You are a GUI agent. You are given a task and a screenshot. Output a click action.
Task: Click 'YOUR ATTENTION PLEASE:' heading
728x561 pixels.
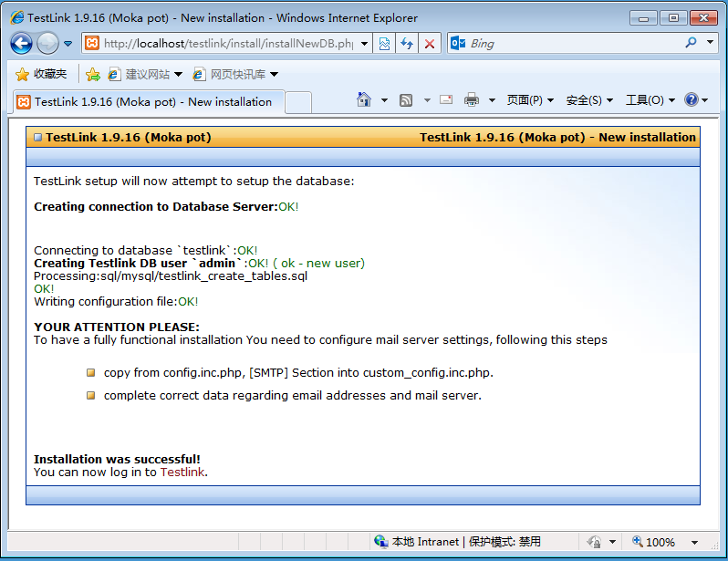pyautogui.click(x=117, y=327)
